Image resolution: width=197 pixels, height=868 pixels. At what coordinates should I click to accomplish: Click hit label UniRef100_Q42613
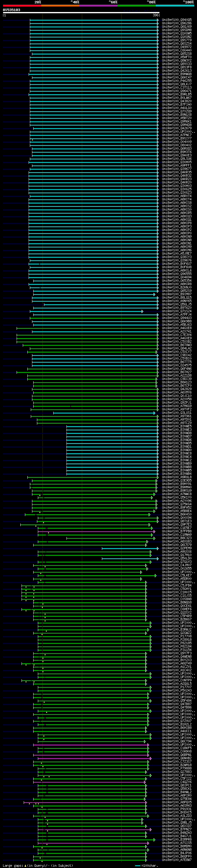tap(177, 71)
